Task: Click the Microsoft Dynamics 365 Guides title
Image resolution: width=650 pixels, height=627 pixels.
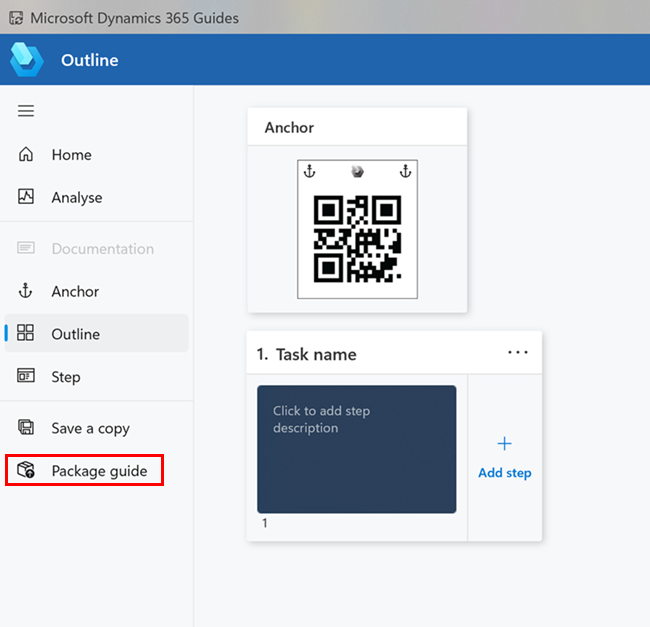Action: [x=134, y=18]
